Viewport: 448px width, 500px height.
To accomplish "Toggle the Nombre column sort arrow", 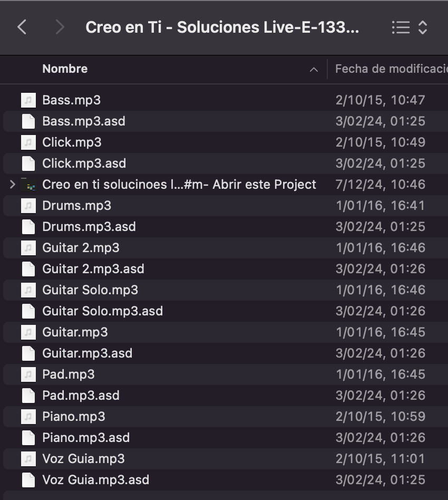I will [314, 70].
